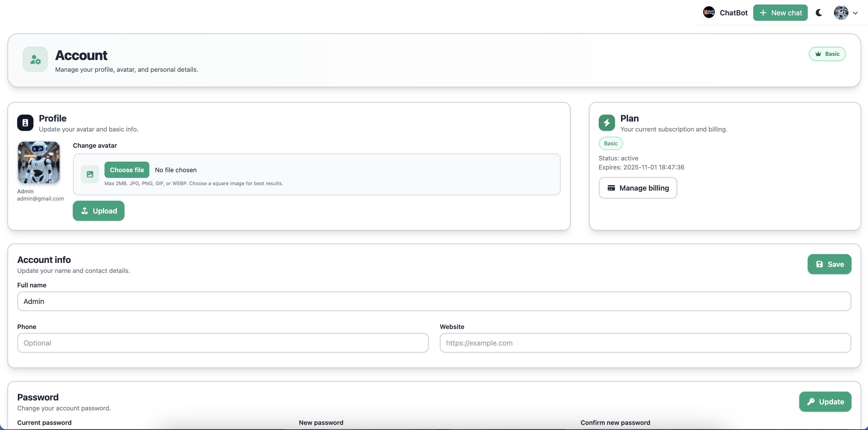Click the Account user-gear icon
This screenshot has height=430, width=868.
tap(35, 59)
